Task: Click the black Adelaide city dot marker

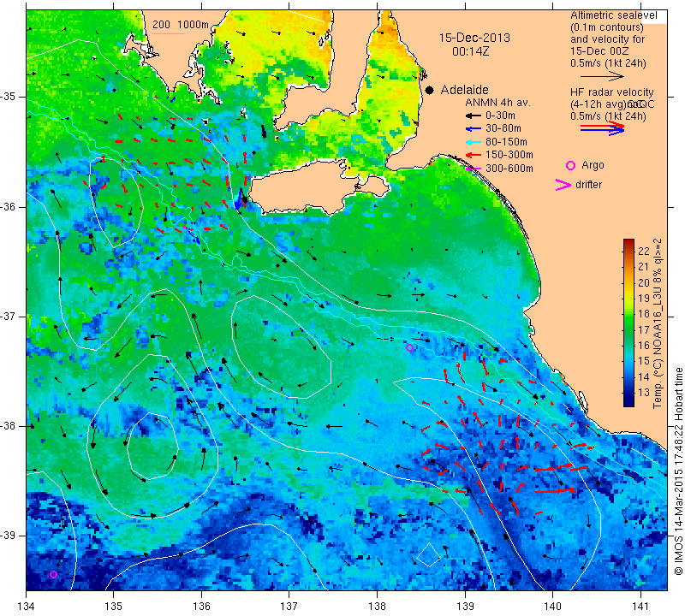Action: (x=430, y=90)
